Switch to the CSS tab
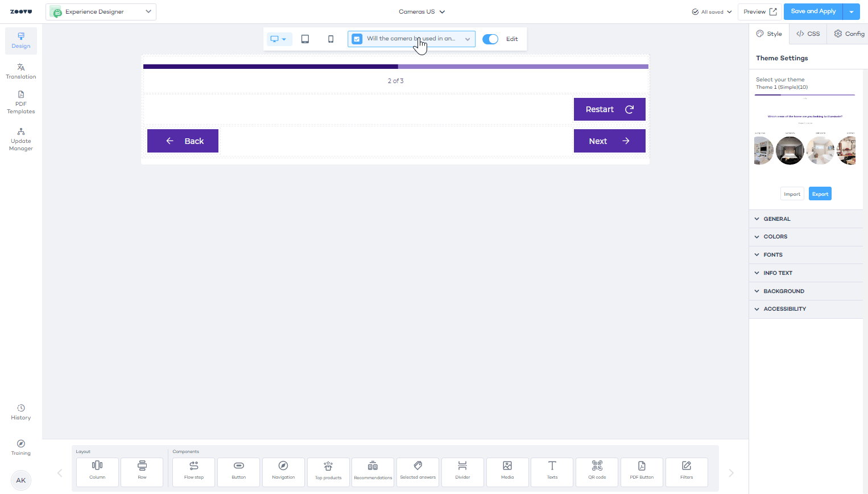The image size is (868, 494). pos(808,34)
